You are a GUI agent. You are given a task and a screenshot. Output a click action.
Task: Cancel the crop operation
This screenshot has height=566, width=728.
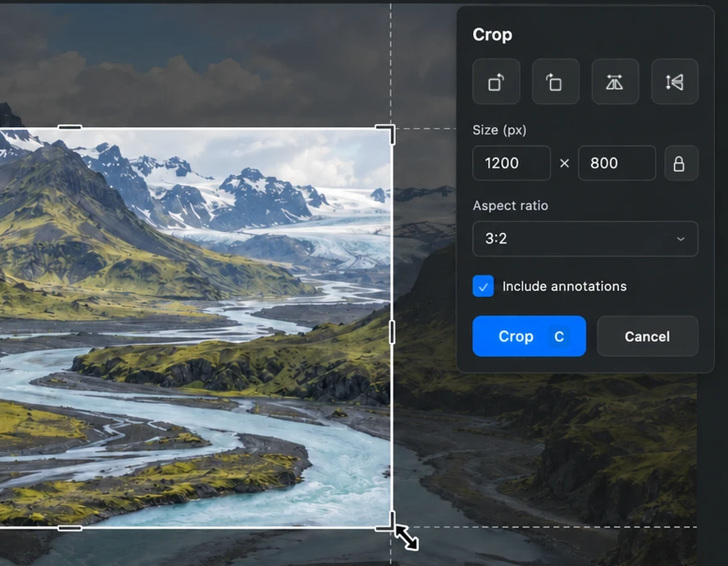point(647,336)
